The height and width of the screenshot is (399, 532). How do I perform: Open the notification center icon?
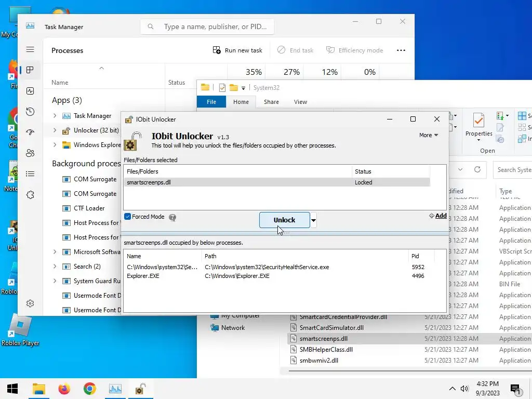tap(515, 389)
